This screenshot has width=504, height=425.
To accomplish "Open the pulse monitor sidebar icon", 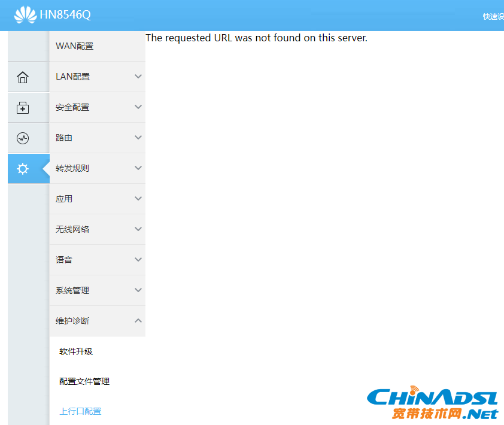I will 23,138.
